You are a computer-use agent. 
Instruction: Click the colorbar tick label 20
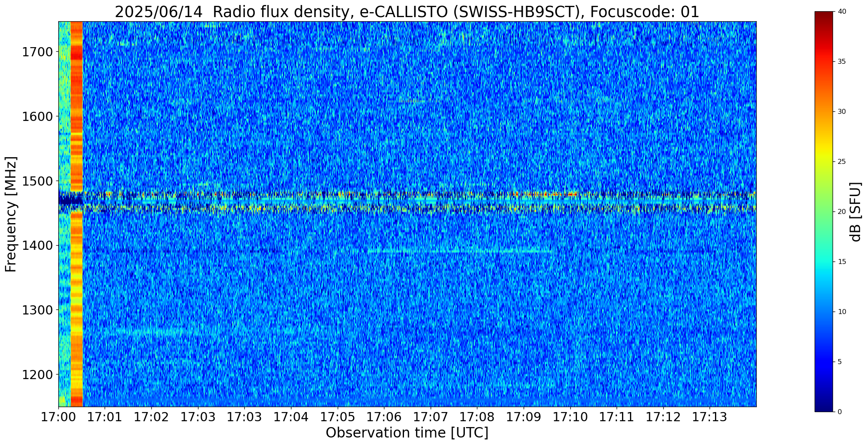(842, 212)
